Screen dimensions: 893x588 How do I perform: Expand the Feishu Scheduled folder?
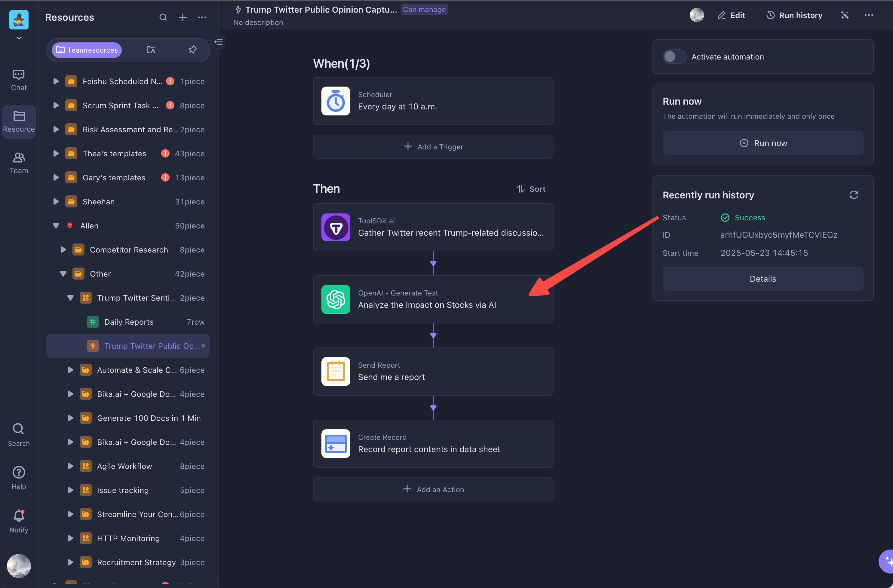tap(56, 81)
